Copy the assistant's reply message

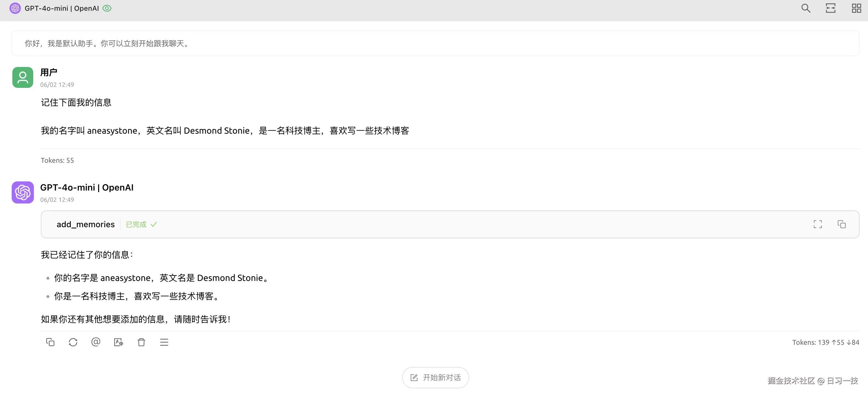(x=50, y=342)
